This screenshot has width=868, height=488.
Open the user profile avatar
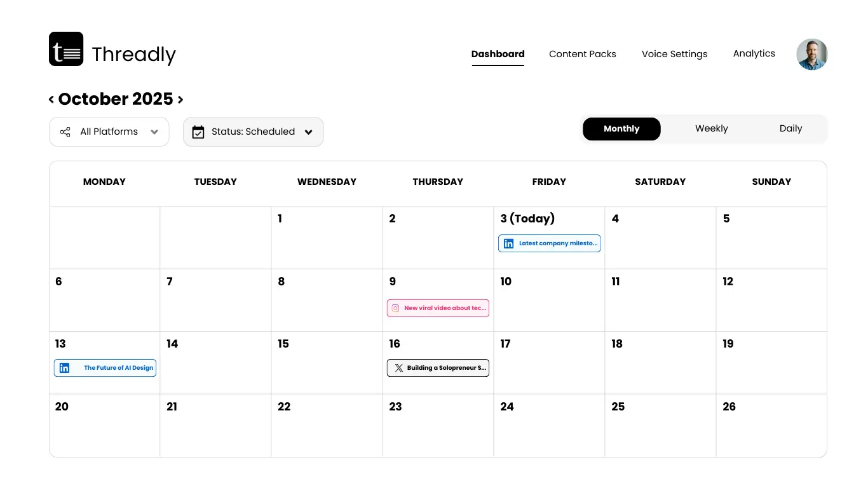tap(812, 54)
